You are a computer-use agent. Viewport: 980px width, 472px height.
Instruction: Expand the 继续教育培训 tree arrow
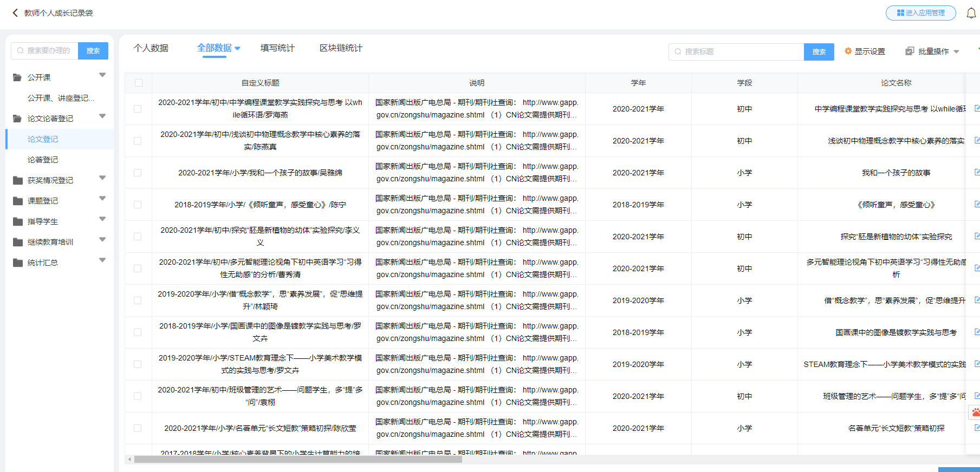102,240
